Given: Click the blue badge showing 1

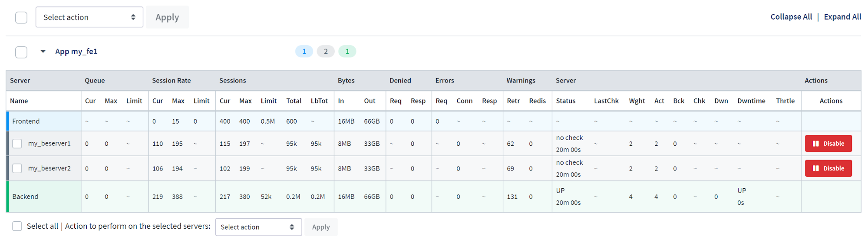Looking at the screenshot, I should tap(304, 51).
